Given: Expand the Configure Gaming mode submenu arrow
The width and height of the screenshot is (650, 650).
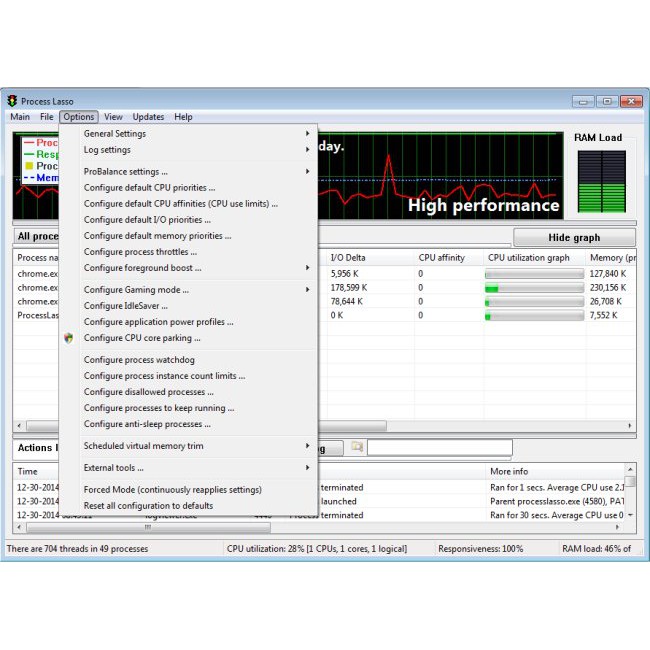Looking at the screenshot, I should (308, 290).
